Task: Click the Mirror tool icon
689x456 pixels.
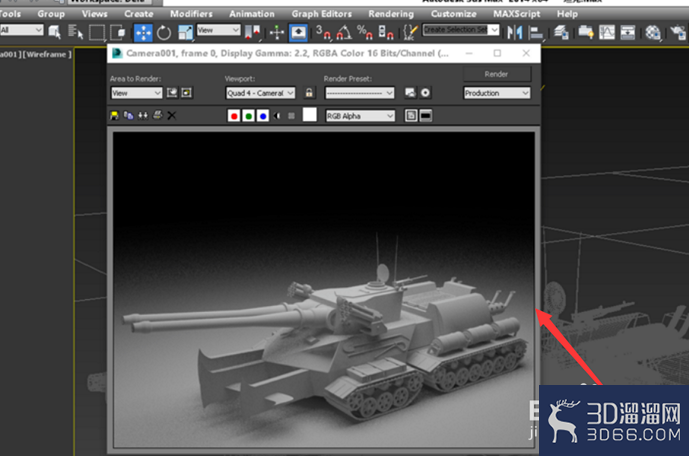Action: point(515,32)
